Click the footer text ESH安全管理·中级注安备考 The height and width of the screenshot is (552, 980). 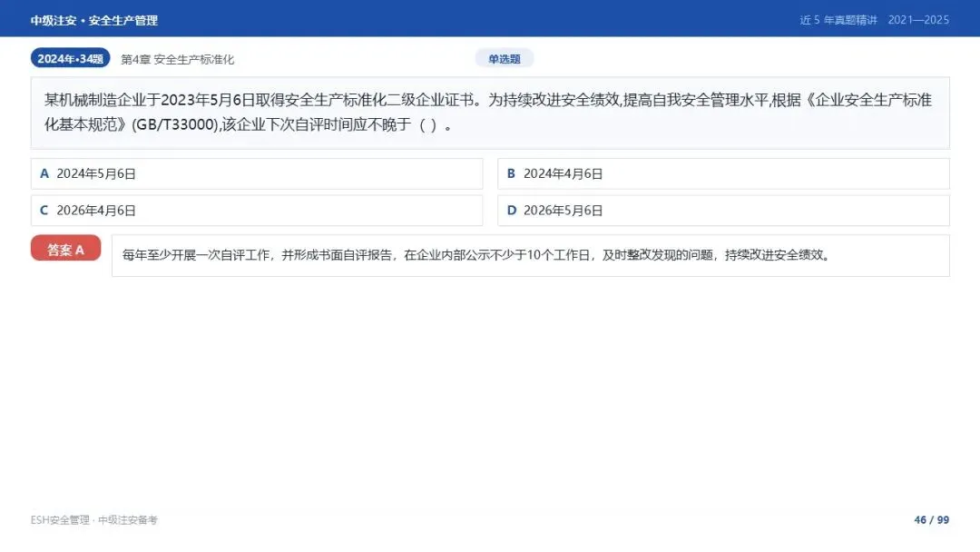(x=94, y=520)
